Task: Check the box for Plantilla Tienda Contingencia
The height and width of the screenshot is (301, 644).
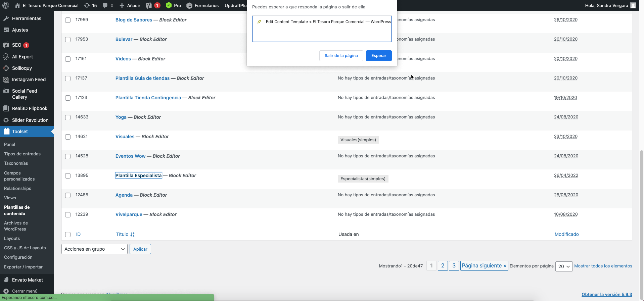Action: pos(68,98)
